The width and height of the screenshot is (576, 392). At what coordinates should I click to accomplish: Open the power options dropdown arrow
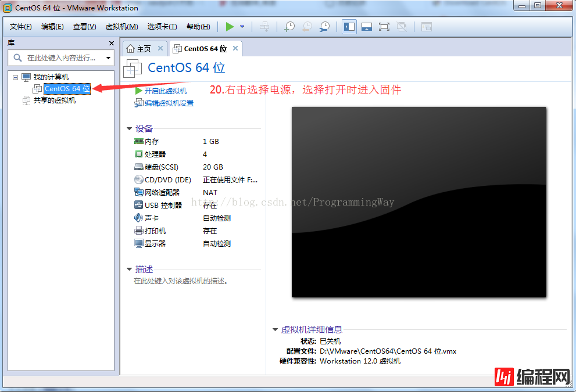tap(242, 27)
